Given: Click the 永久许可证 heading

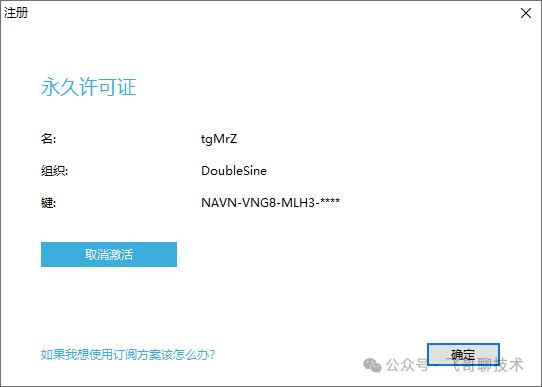Looking at the screenshot, I should tap(89, 87).
